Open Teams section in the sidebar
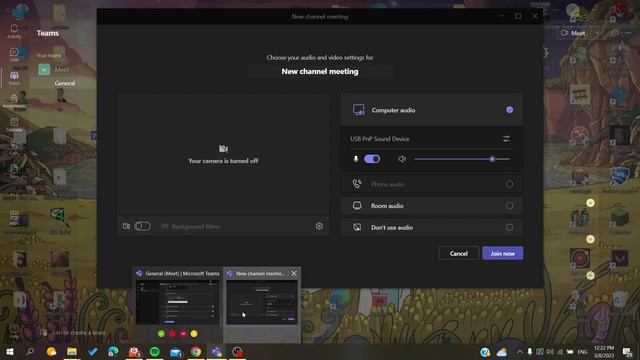 click(14, 78)
